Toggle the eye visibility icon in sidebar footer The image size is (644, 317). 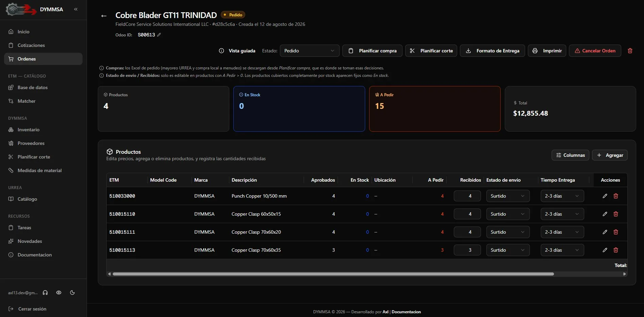[59, 293]
